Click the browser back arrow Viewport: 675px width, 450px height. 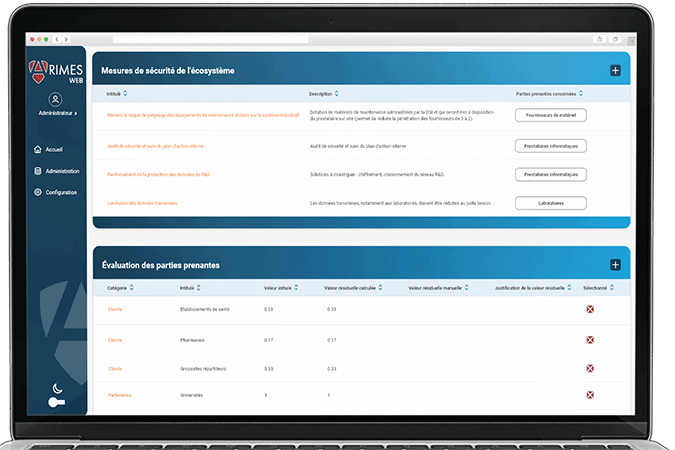click(57, 39)
